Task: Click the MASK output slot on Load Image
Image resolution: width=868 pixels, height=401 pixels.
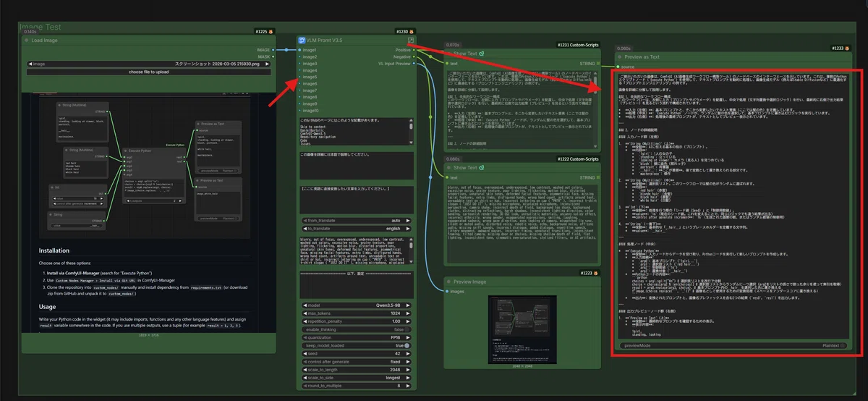Action: click(x=275, y=56)
